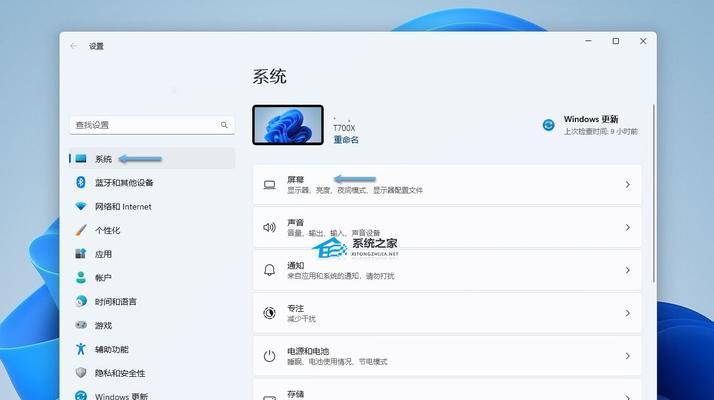Click 屏幕 description 显示器、亮度、夜间模式 text
This screenshot has height=400, width=714.
coord(355,190)
